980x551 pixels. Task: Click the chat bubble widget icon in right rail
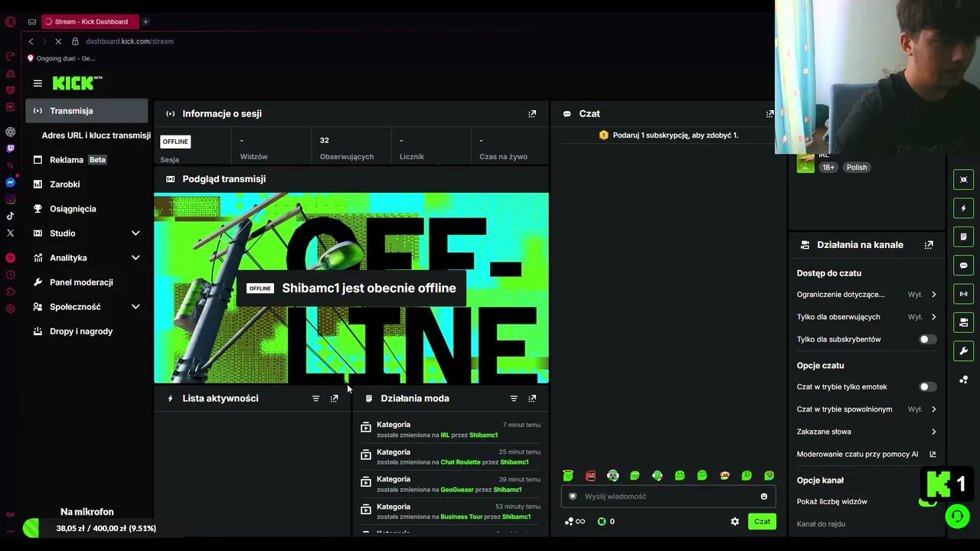(964, 266)
